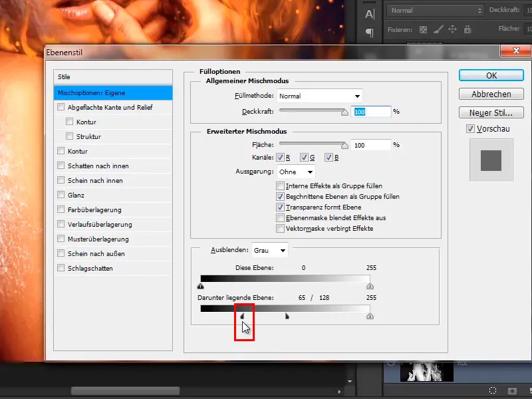The image size is (532, 399).
Task: Open the standalone Kontur style settings
Action: (78, 152)
